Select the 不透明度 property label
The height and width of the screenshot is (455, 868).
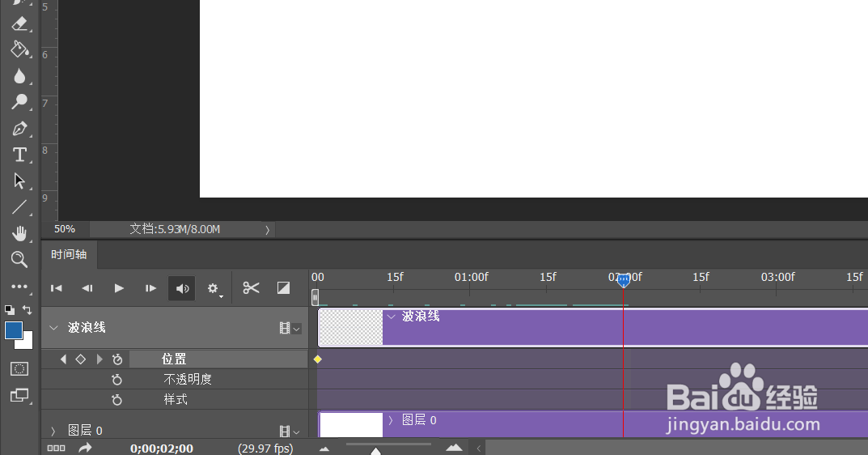pyautogui.click(x=188, y=379)
